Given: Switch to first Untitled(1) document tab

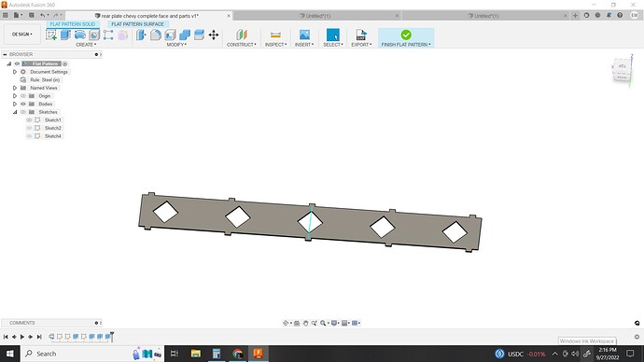Looking at the screenshot, I should (x=317, y=16).
